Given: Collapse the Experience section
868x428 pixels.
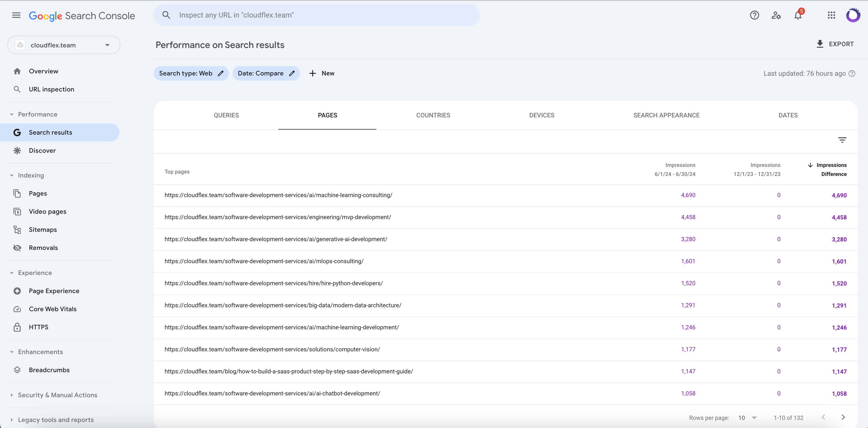Looking at the screenshot, I should tap(12, 273).
